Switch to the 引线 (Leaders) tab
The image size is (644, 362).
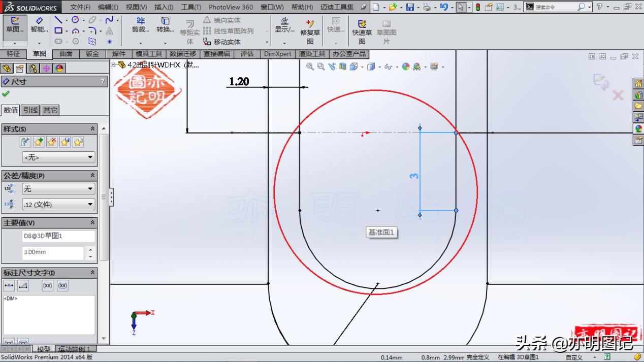(x=29, y=109)
